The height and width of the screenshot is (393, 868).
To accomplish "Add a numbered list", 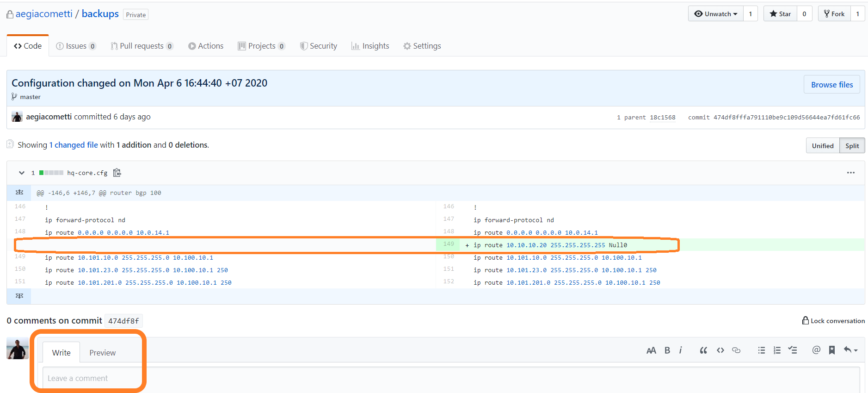I will click(x=777, y=350).
